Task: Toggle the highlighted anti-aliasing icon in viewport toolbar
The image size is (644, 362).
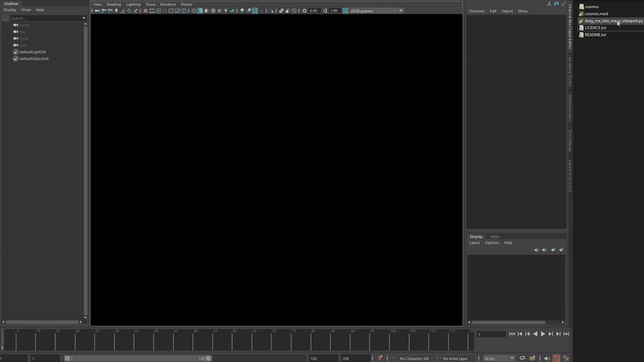Action: click(x=255, y=10)
